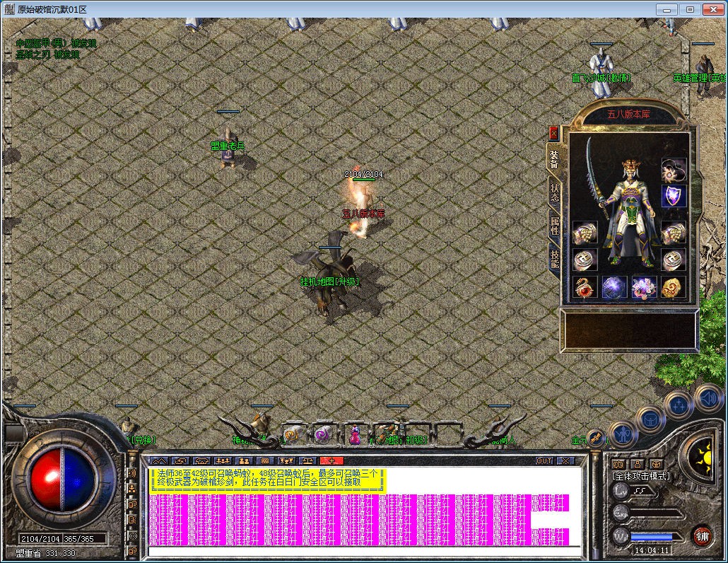Screen dimensions: 728x563
Task: Select the left ring slot
Action: coord(585,259)
